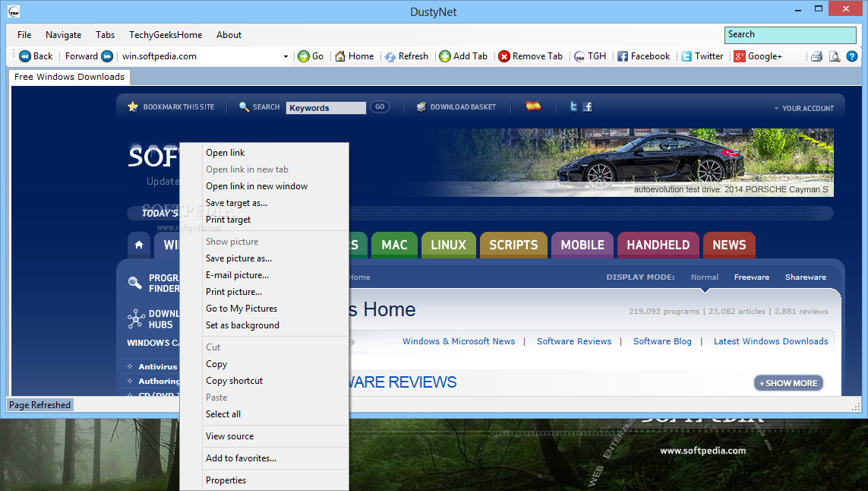Choose Select all
868x491 pixels.
264,414
